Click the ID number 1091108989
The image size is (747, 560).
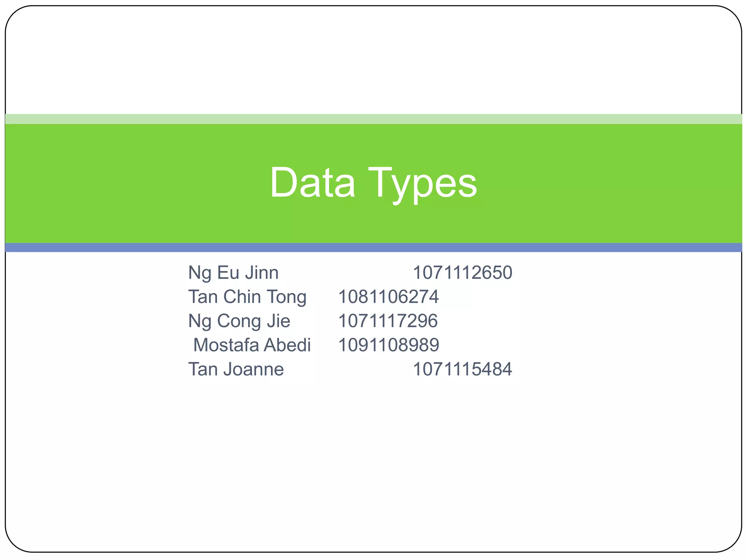(x=388, y=345)
